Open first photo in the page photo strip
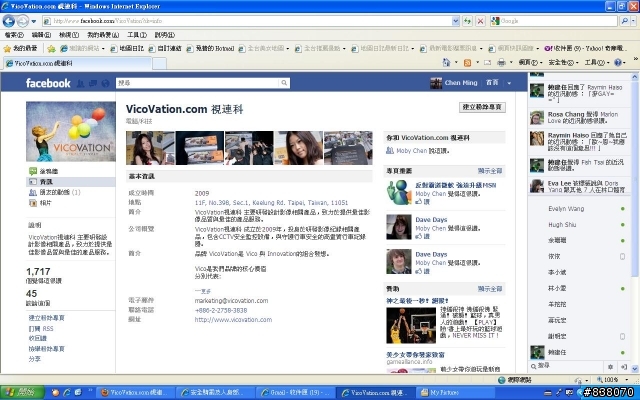Image resolution: width=640 pixels, height=400 pixels. click(x=150, y=148)
